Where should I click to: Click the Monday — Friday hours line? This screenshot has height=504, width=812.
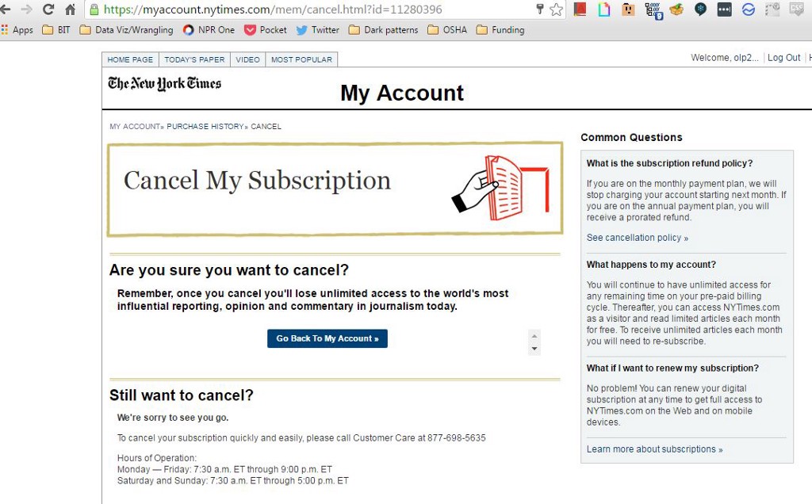pyautogui.click(x=224, y=469)
